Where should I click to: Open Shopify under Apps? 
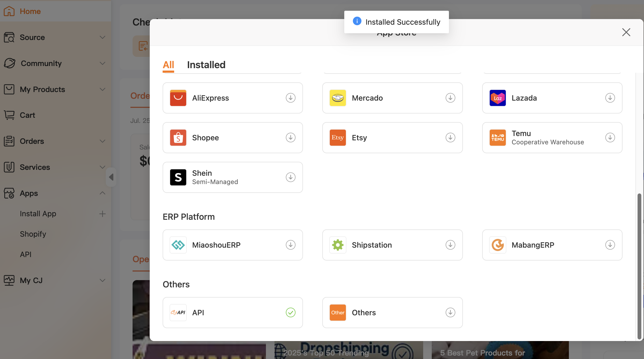[x=33, y=234]
